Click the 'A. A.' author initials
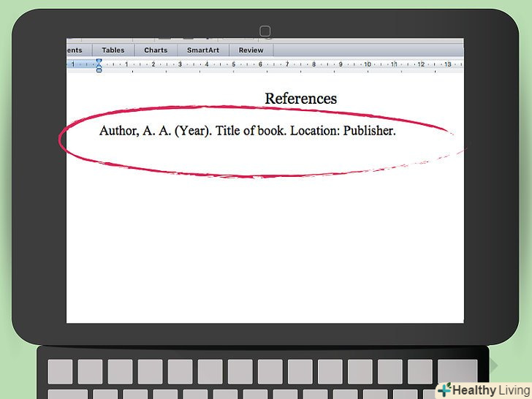Screen dimensions: 532x399 pos(158,132)
